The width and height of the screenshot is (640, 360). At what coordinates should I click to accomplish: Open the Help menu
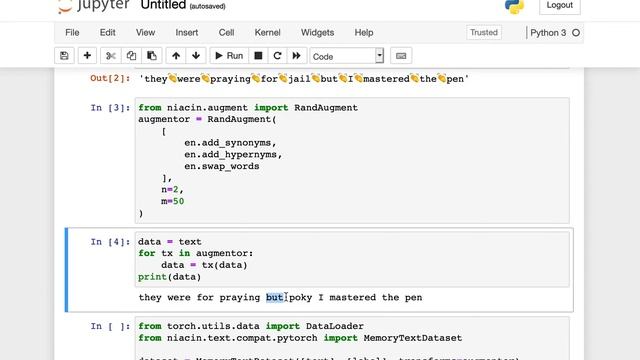(364, 33)
